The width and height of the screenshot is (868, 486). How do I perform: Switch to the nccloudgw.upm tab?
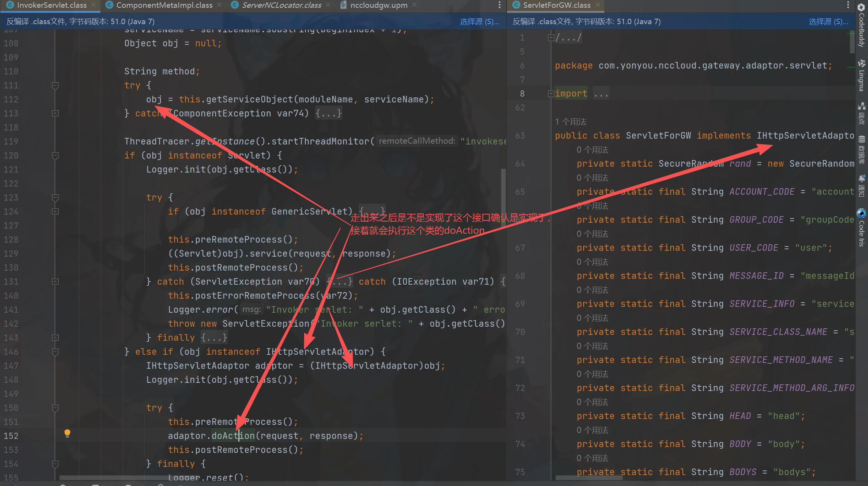[x=378, y=5]
